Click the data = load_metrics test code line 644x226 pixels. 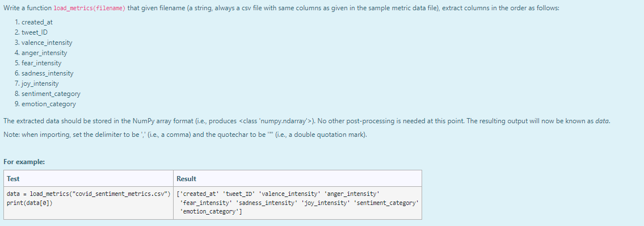(x=89, y=194)
